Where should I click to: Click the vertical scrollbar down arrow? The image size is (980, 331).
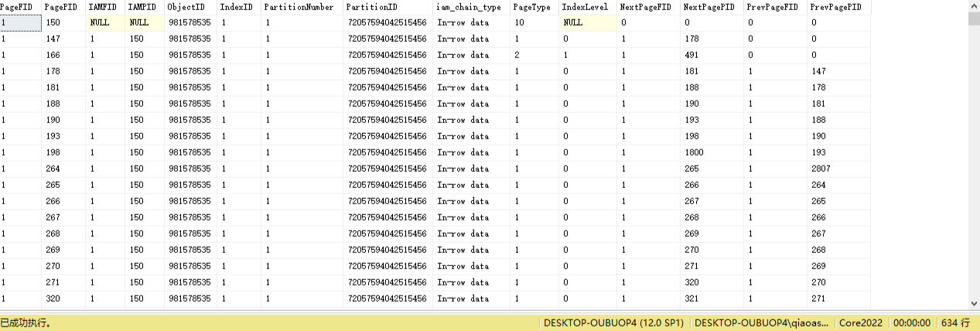[x=974, y=303]
